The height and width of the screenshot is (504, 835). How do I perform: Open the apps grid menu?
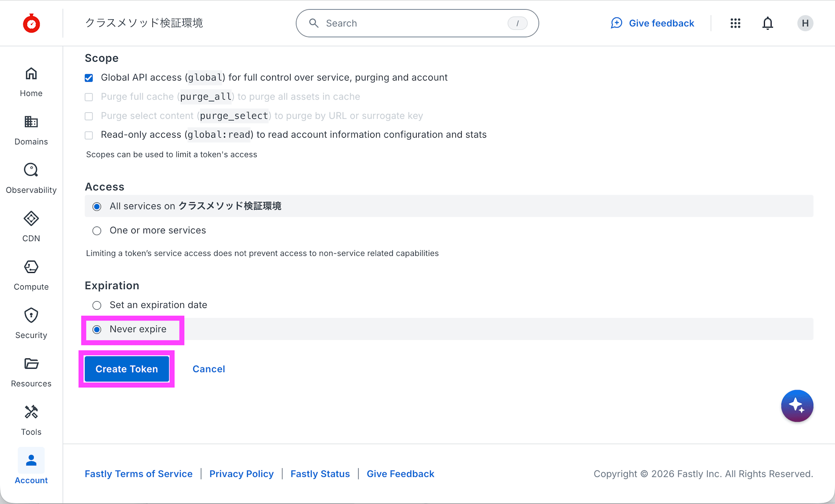tap(735, 23)
